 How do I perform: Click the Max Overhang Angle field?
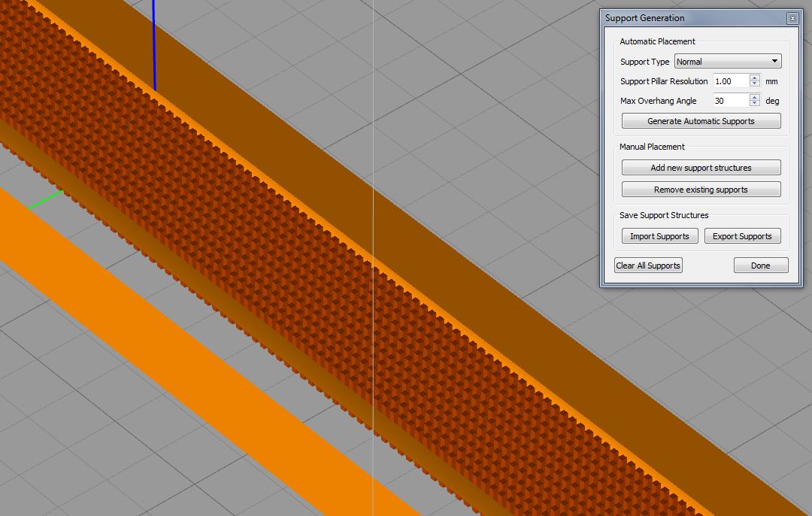731,101
